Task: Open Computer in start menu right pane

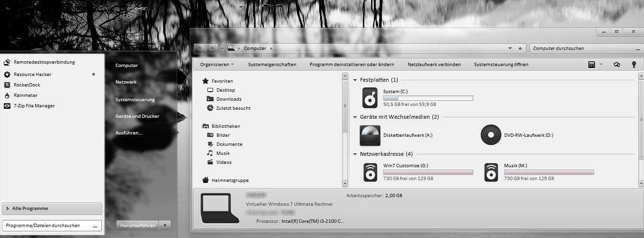Action: (x=127, y=66)
